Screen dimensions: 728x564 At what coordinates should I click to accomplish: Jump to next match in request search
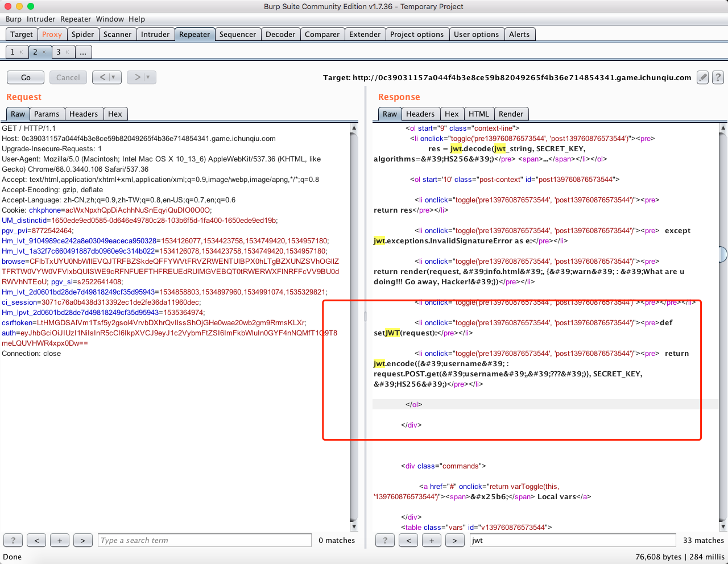pos(83,540)
